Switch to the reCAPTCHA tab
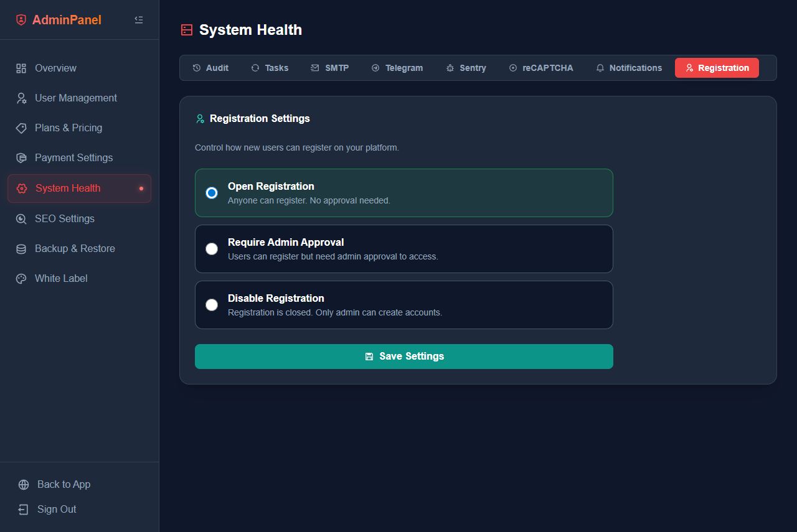 tap(540, 68)
